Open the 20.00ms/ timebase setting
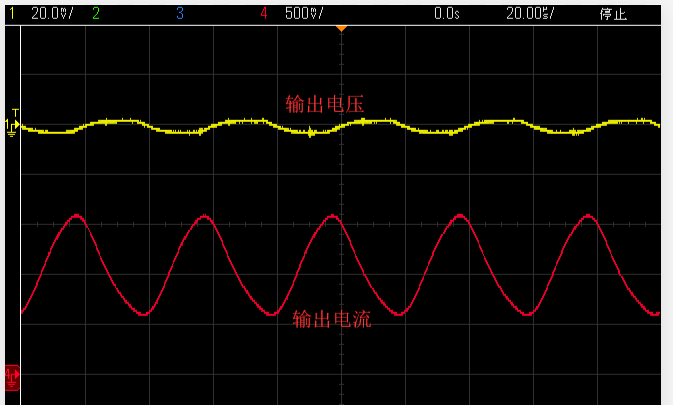The height and width of the screenshot is (405, 673). click(530, 14)
